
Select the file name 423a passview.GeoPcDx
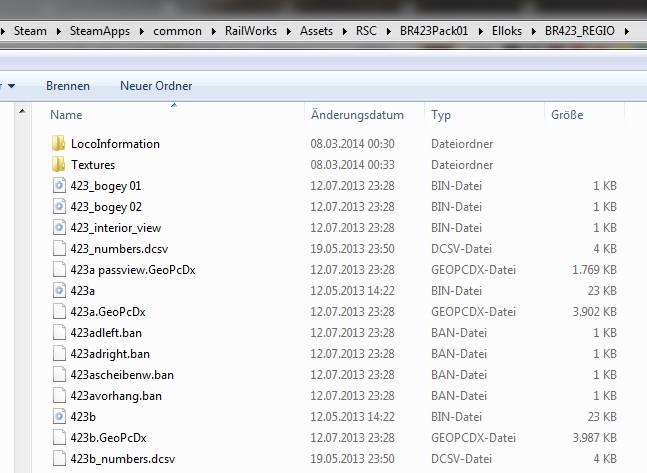click(x=133, y=270)
